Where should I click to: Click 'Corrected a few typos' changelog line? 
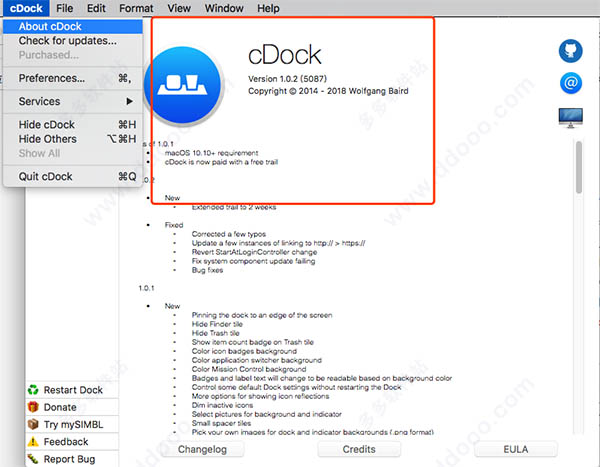pyautogui.click(x=228, y=234)
